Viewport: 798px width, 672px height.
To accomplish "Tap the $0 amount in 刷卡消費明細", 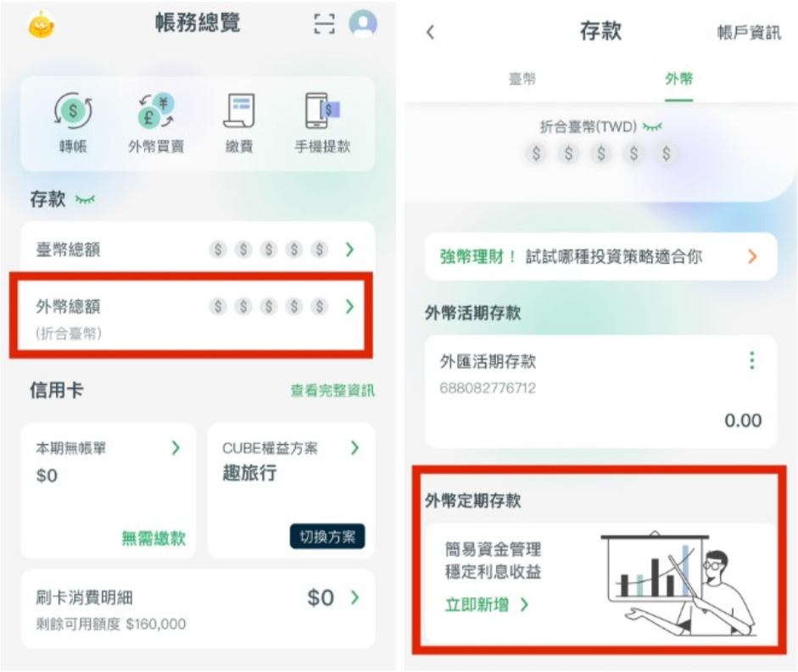I will pyautogui.click(x=321, y=597).
